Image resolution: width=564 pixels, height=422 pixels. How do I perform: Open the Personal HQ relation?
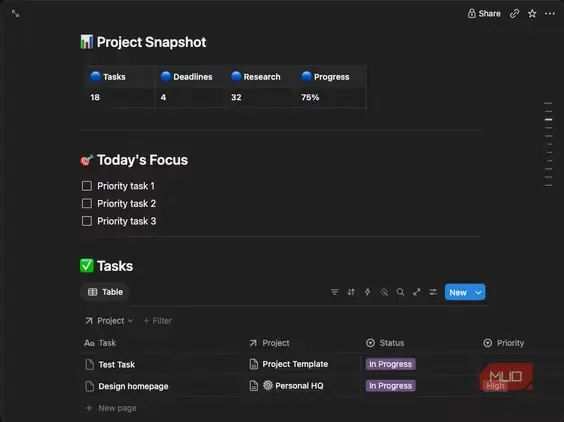click(x=287, y=386)
